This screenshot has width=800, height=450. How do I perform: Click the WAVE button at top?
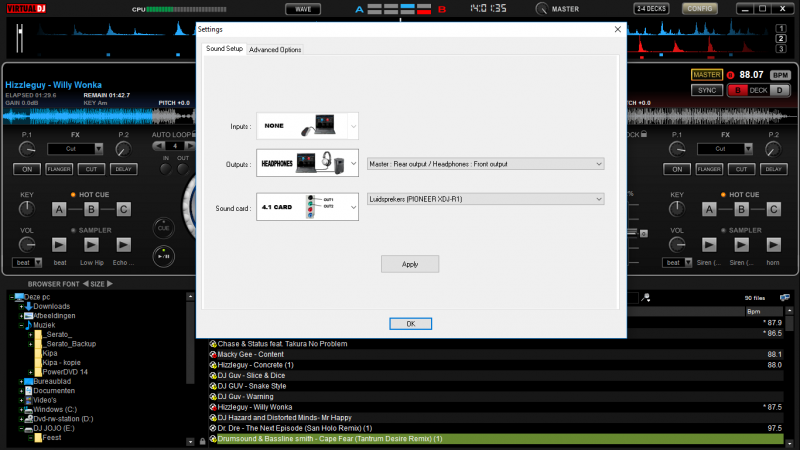click(303, 9)
